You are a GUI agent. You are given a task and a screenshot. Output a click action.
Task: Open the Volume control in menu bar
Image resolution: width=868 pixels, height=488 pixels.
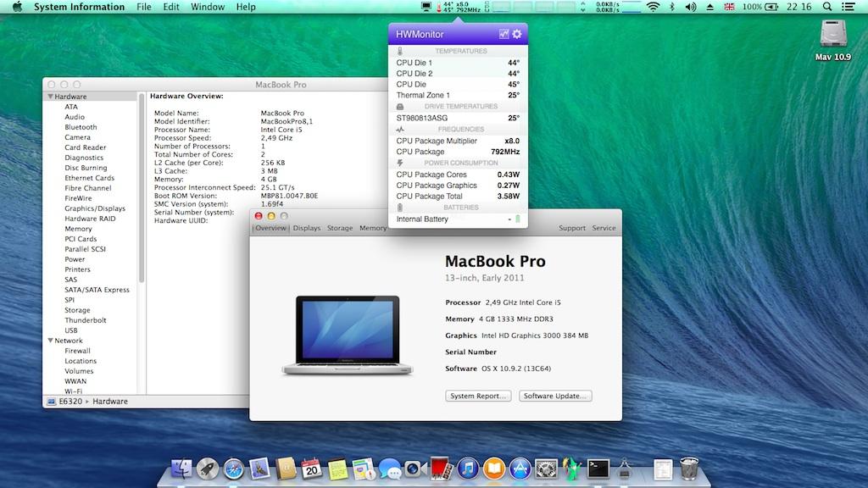[690, 7]
